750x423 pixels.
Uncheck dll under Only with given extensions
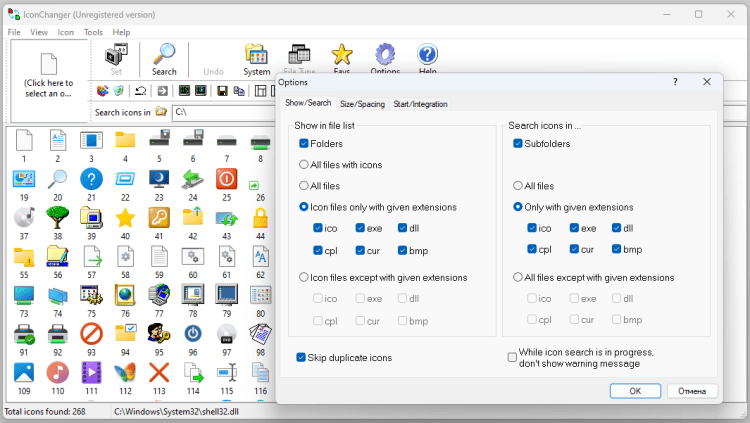point(617,228)
